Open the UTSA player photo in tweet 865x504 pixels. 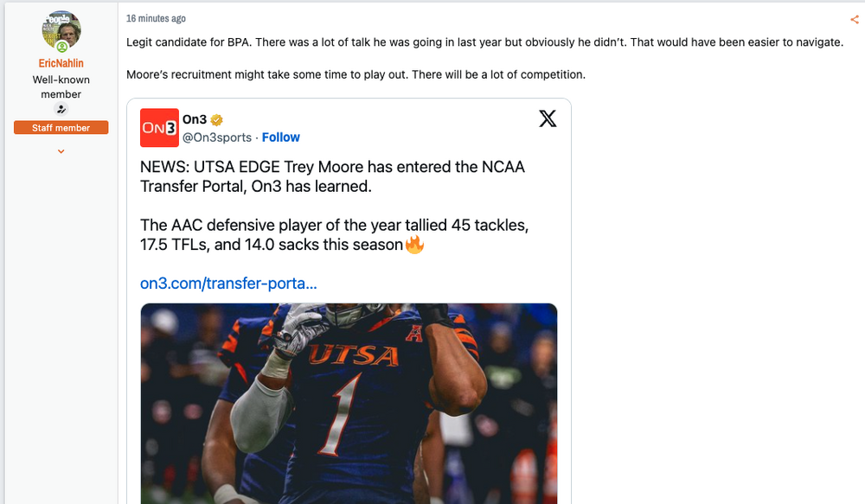[349, 402]
